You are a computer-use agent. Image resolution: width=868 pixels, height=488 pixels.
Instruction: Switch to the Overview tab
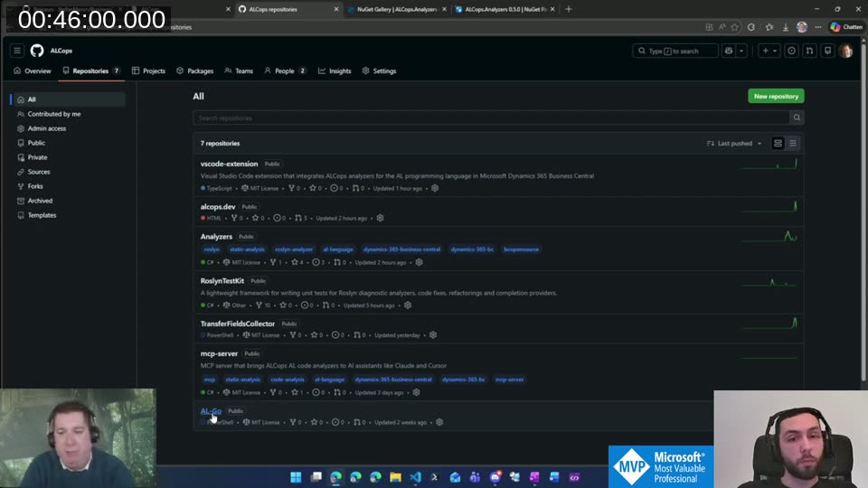(x=33, y=70)
